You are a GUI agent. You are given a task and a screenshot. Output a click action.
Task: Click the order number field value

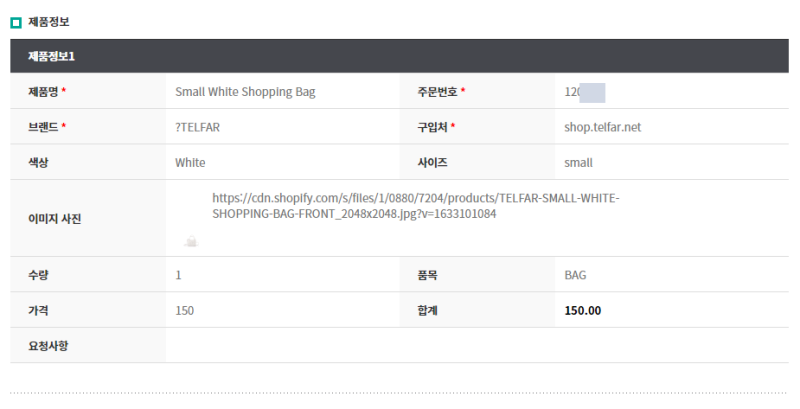585,92
